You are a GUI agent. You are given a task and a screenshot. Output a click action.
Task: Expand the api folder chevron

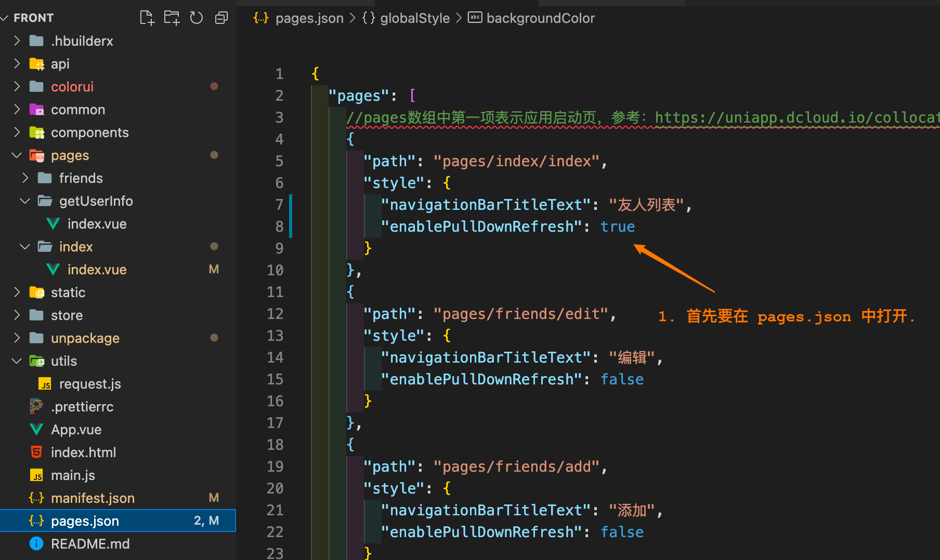[17, 63]
